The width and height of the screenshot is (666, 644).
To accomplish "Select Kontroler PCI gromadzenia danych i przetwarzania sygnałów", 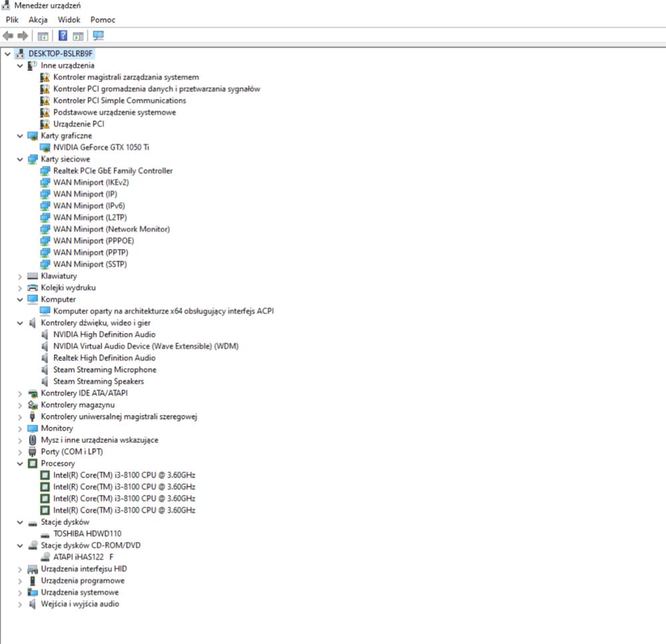I will [157, 89].
